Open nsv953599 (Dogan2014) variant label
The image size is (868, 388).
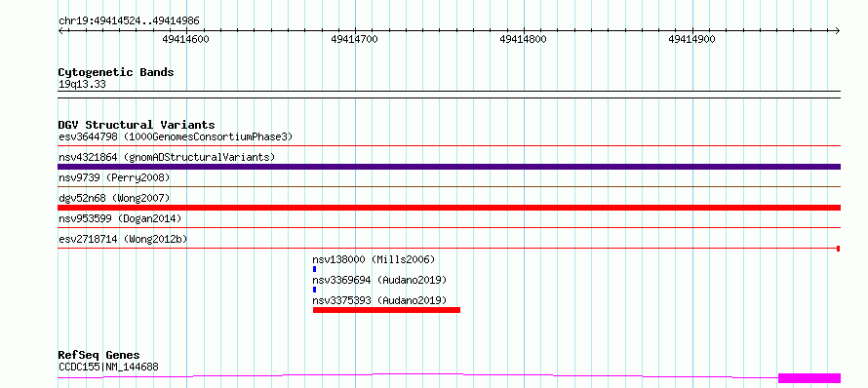pyautogui.click(x=120, y=218)
